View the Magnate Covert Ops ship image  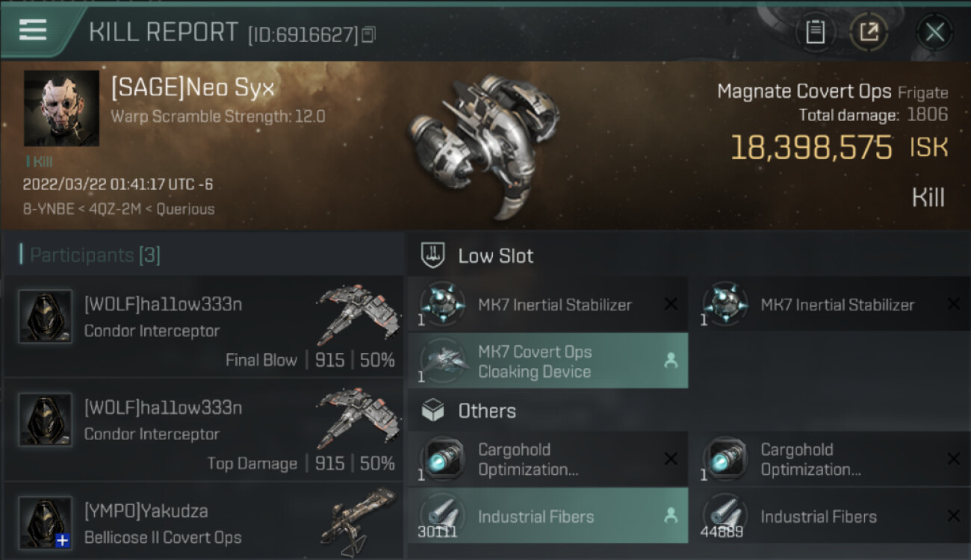(x=484, y=146)
